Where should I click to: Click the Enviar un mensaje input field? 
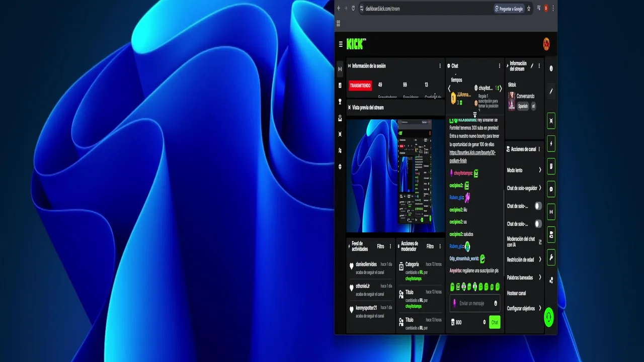click(474, 303)
